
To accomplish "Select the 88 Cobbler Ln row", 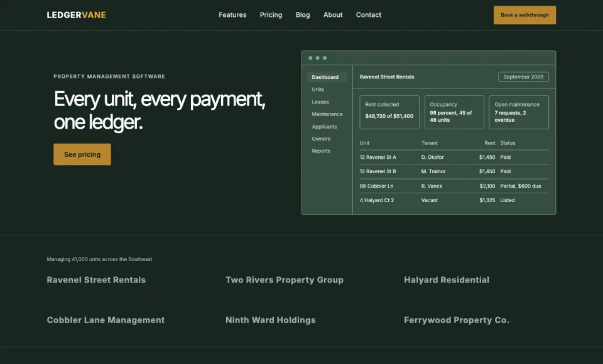I will (x=454, y=186).
